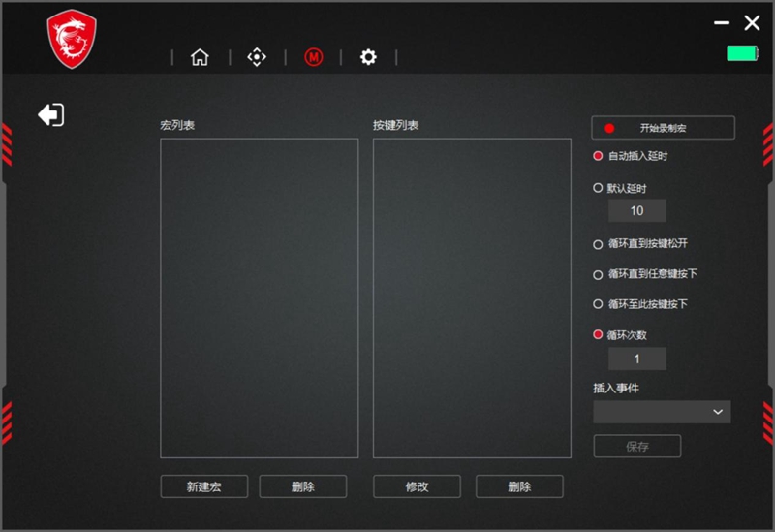Select 循环直到按键松开 option
Image resolution: width=775 pixels, height=532 pixels.
click(x=598, y=244)
